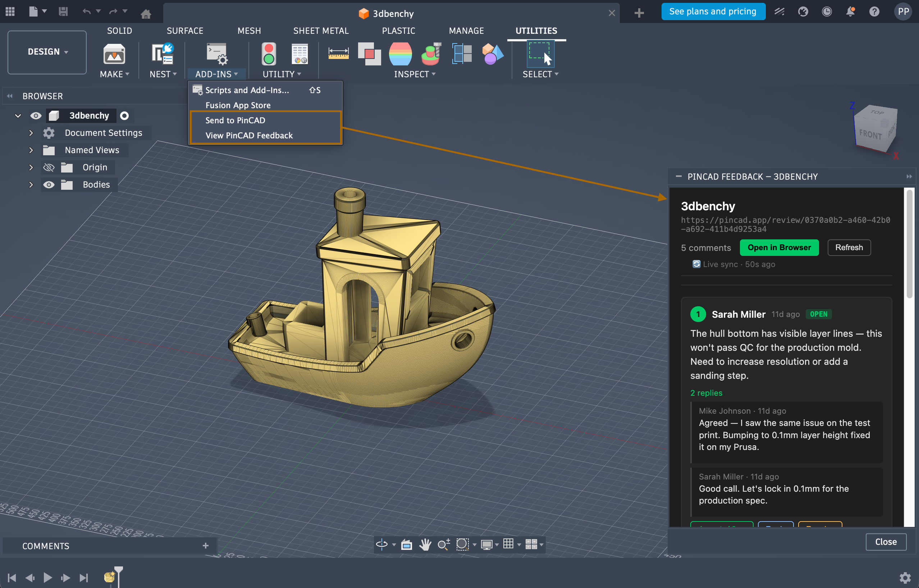
Task: Switch to the SHEET METAL tab
Action: tap(321, 31)
